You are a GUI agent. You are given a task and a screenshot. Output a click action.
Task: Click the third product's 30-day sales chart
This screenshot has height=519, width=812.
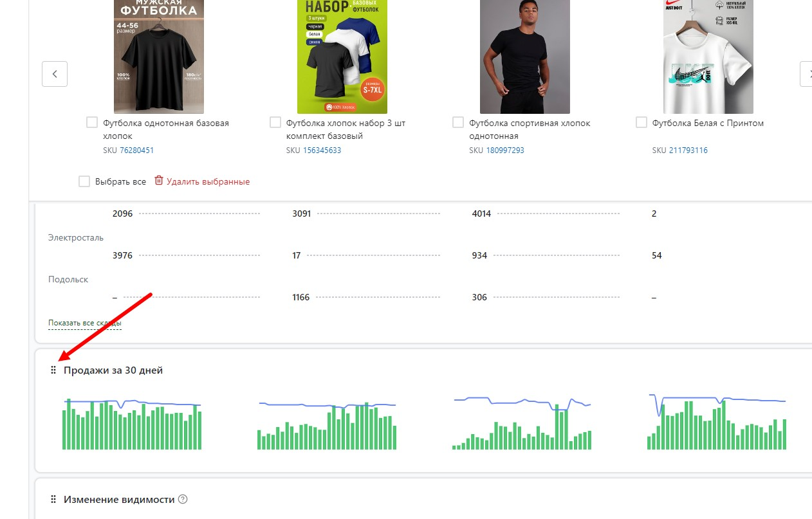[522, 423]
